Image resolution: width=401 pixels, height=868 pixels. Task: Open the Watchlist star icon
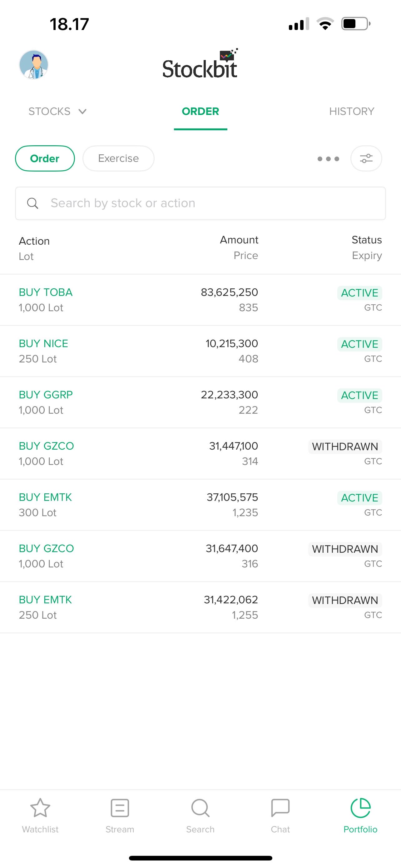point(40,808)
